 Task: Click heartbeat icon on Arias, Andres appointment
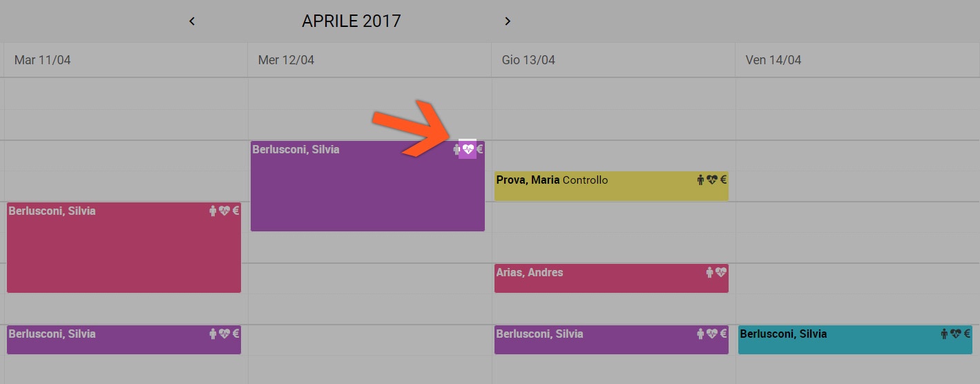point(721,272)
